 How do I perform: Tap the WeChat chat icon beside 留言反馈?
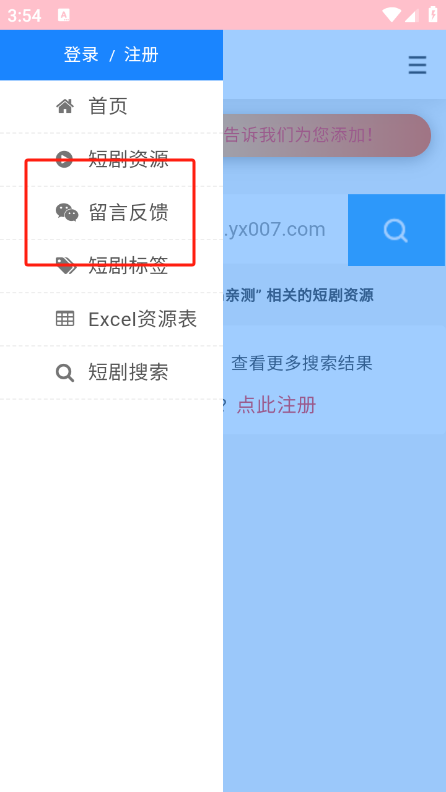[x=67, y=212]
